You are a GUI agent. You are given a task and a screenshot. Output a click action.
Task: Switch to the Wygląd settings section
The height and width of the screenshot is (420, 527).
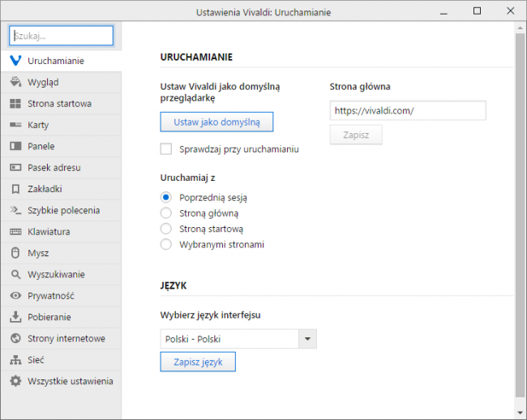(61, 82)
